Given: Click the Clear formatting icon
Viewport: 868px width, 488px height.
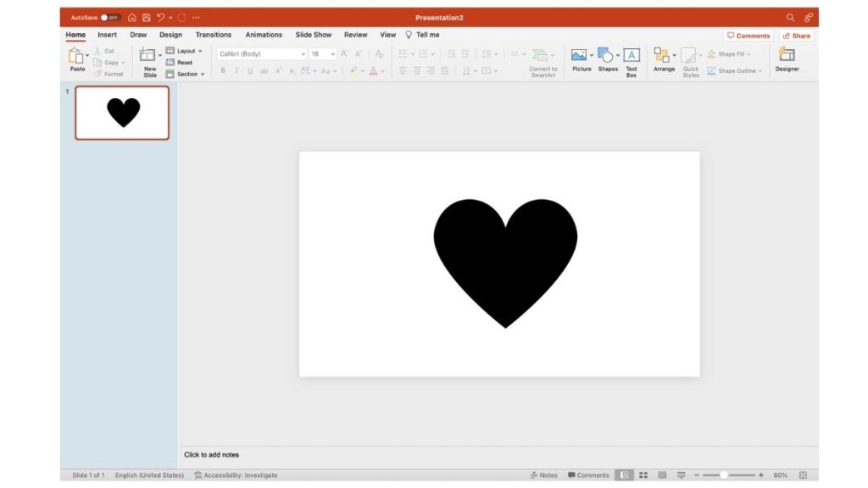Looking at the screenshot, I should point(379,53).
